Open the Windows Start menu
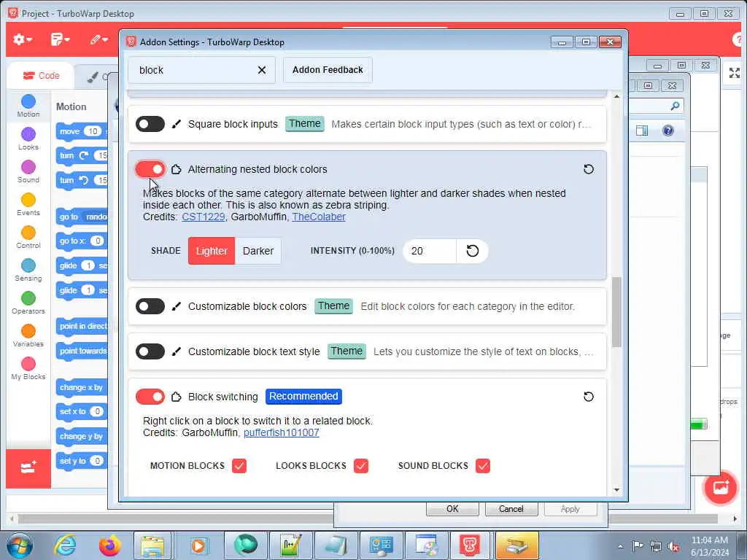The image size is (747, 560). pyautogui.click(x=20, y=545)
